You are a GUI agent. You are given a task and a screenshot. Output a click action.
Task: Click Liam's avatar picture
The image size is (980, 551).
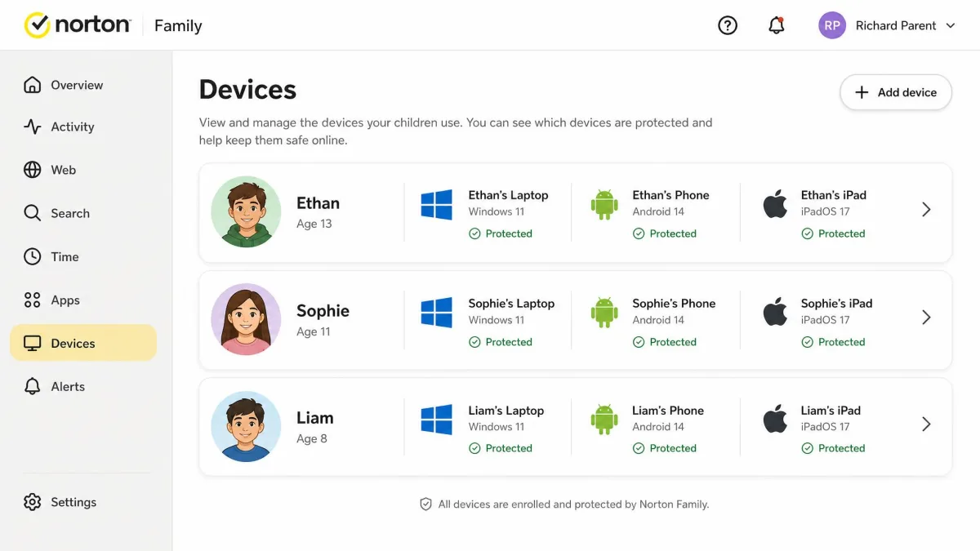[246, 427]
